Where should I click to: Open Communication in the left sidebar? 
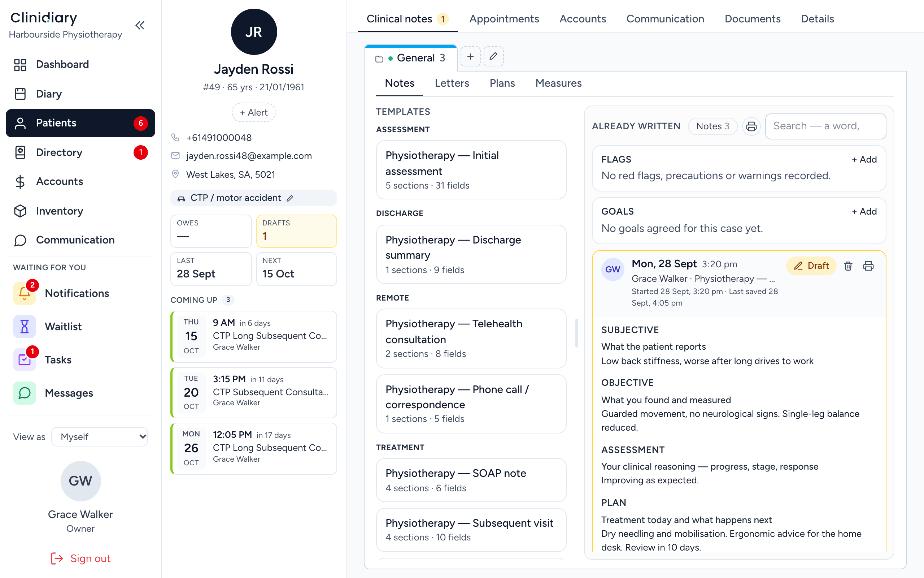pos(80,240)
